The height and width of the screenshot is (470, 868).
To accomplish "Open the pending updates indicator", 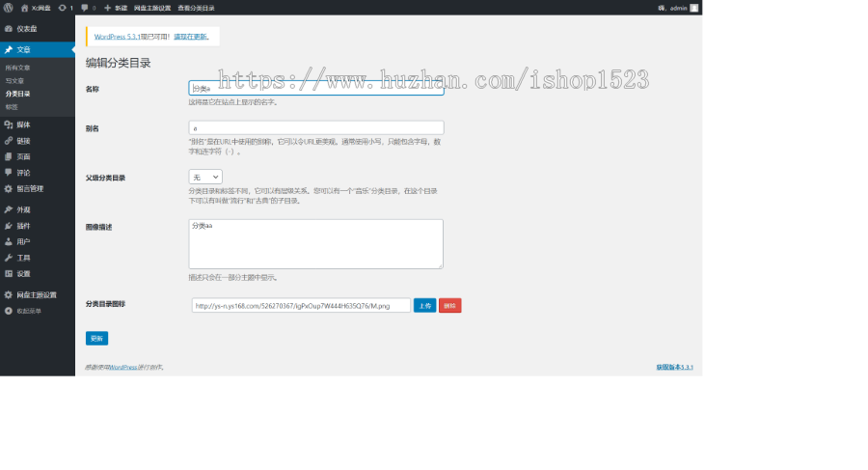I will coord(66,8).
